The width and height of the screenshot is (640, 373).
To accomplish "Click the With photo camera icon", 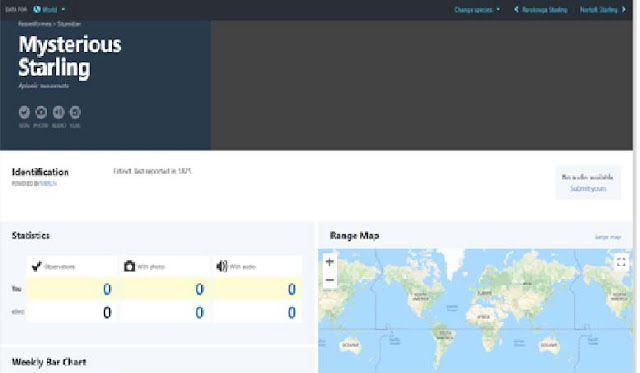I will point(129,266).
